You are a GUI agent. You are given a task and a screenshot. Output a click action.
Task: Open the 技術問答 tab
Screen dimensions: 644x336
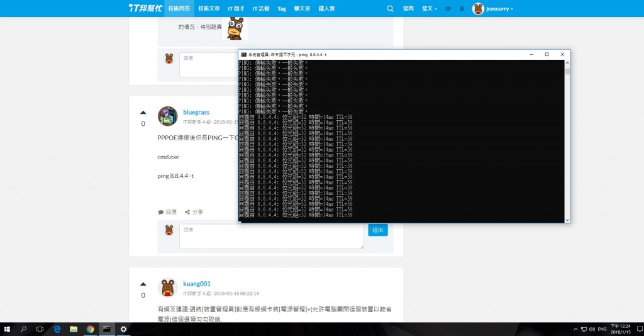[x=179, y=8]
